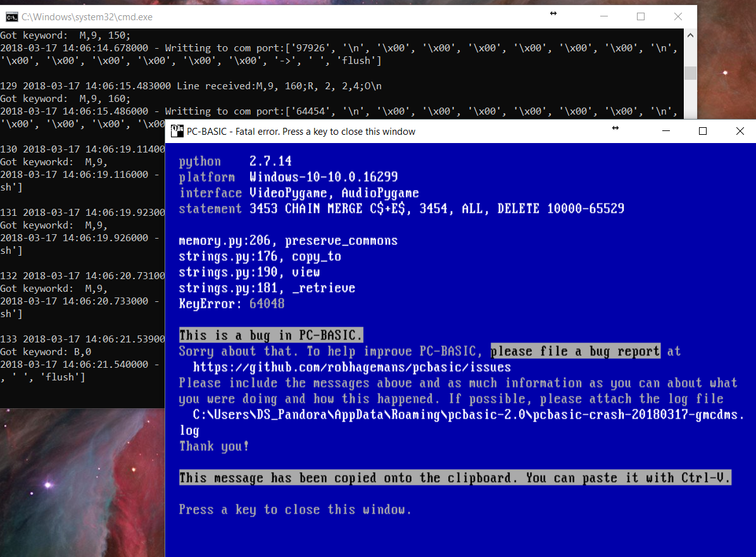This screenshot has height=557, width=756.
Task: Click the cmd.exe system menu icon
Action: point(11,17)
